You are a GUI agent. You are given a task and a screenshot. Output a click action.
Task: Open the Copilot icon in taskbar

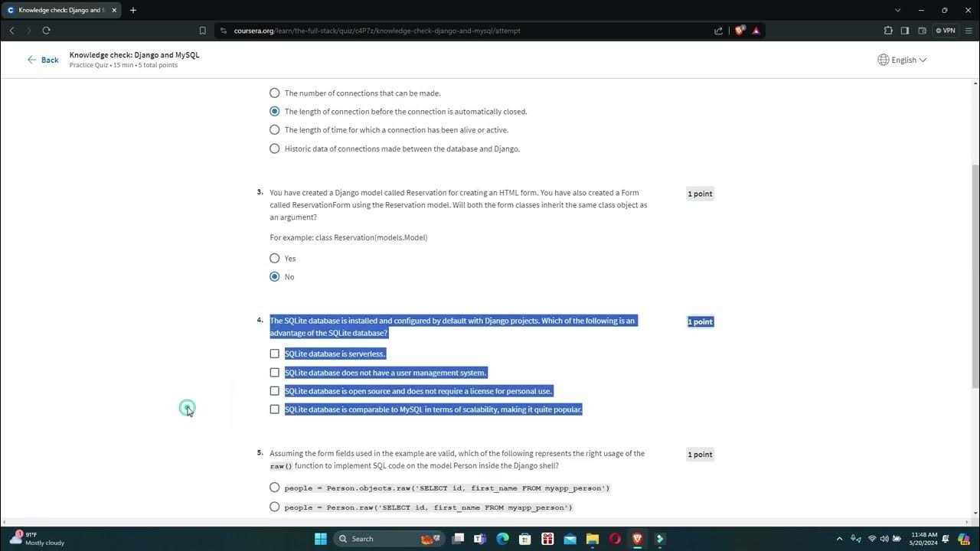(x=964, y=539)
